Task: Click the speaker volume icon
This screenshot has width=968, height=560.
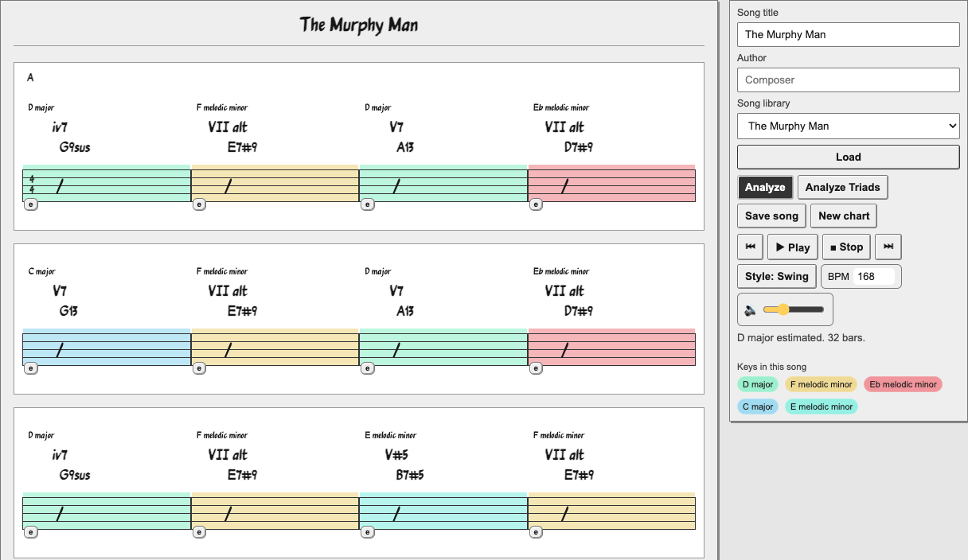Action: [x=751, y=309]
